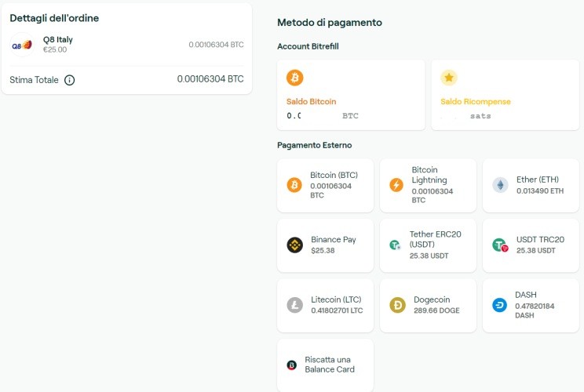Select Litecoin (LTC) payment option
Viewport: 584px width, 392px height.
(325, 306)
